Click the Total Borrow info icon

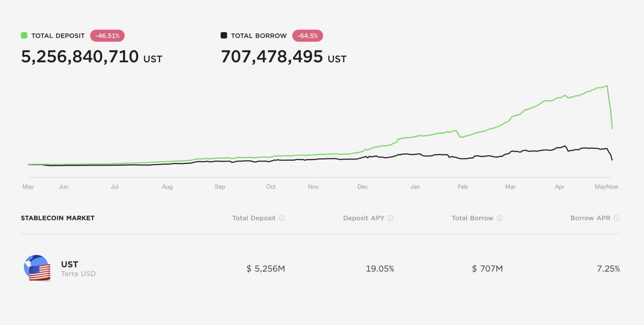click(x=499, y=218)
